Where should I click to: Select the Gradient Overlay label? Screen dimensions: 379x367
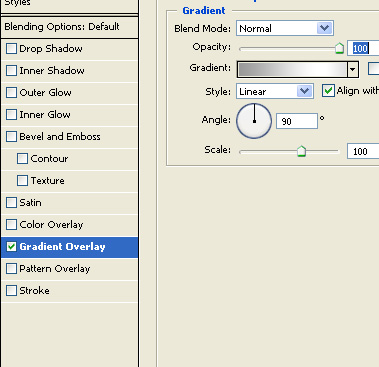[62, 247]
